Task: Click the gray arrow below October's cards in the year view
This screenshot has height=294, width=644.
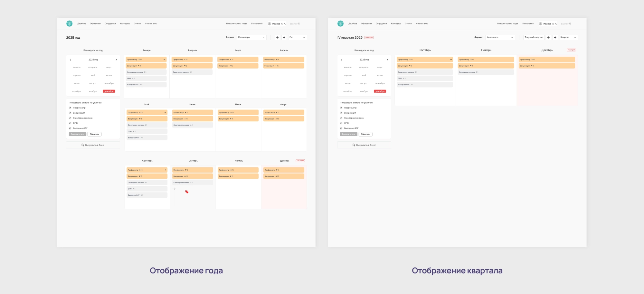Action: pyautogui.click(x=174, y=189)
